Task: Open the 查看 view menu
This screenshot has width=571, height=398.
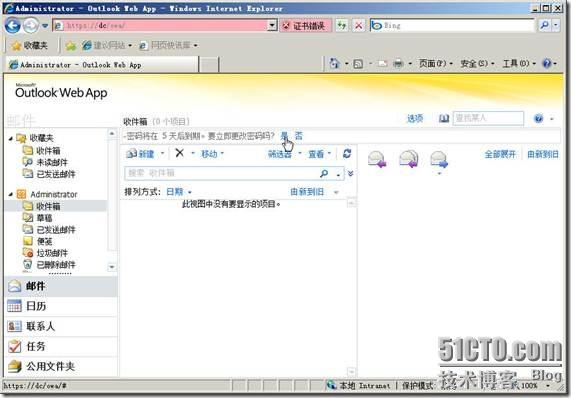Action: point(319,154)
